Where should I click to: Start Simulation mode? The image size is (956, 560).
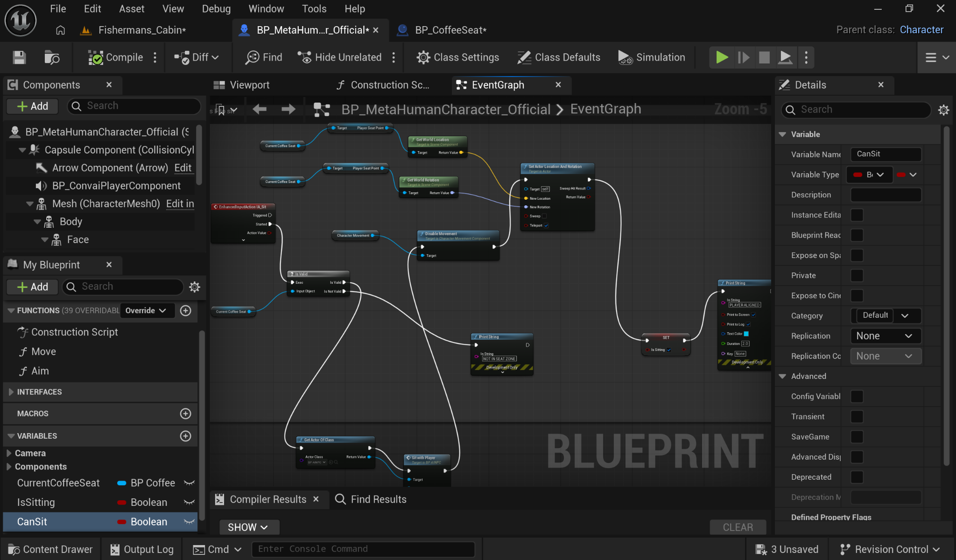(x=652, y=57)
